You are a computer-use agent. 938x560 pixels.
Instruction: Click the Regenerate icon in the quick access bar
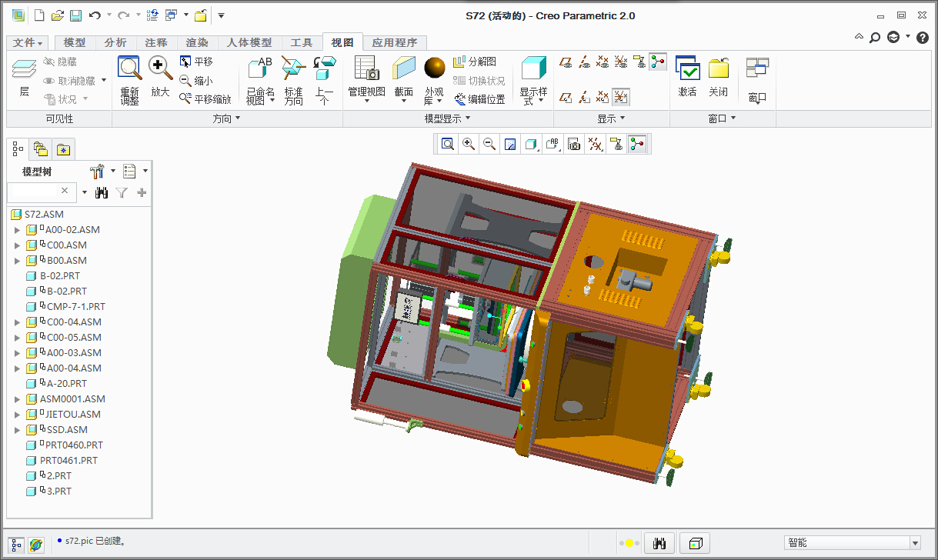point(152,15)
